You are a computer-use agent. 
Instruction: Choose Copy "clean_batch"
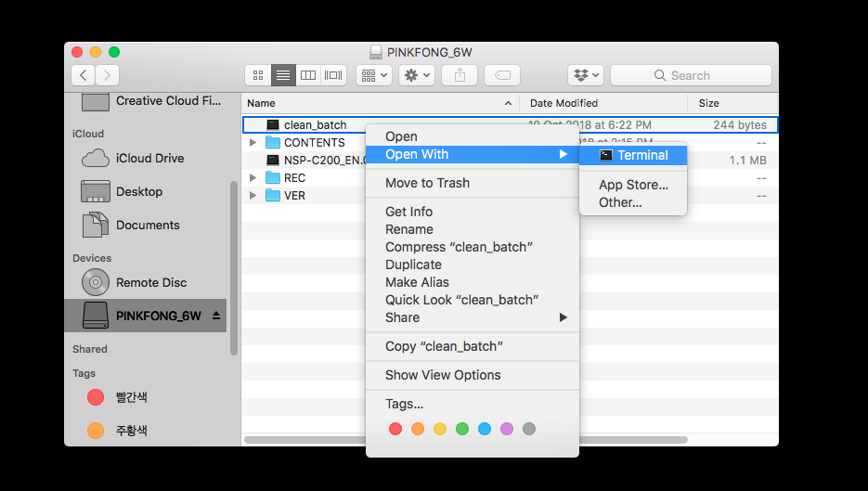click(473, 347)
